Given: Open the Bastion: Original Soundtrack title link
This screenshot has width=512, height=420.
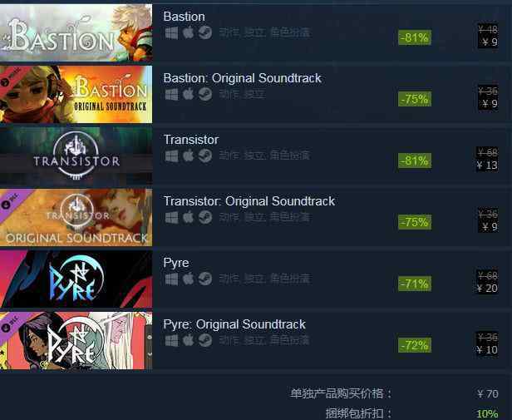Looking at the screenshot, I should pos(243,78).
